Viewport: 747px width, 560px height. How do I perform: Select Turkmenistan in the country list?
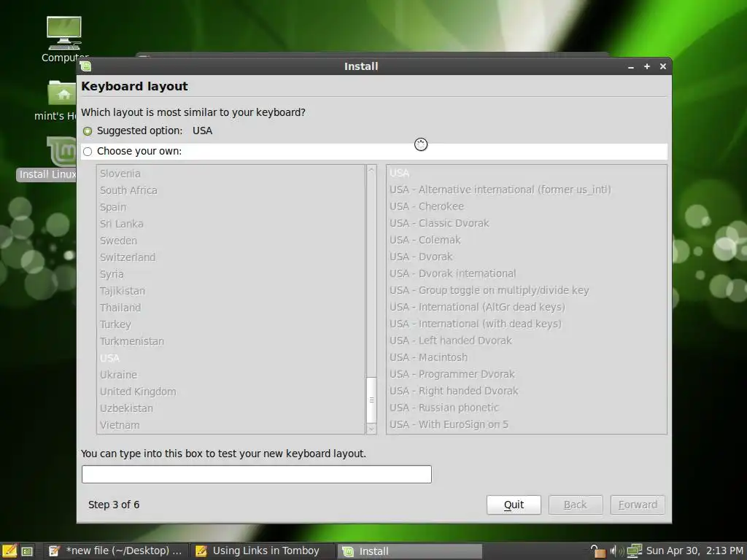tap(231, 341)
